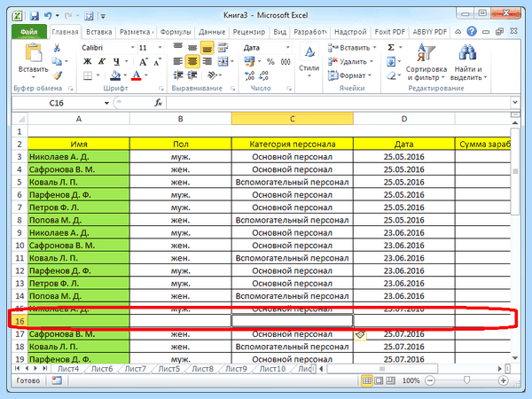Decrease decimal places
This screenshot has height=399, width=532.
[x=263, y=75]
